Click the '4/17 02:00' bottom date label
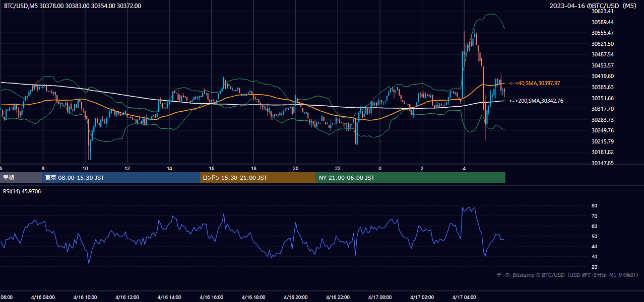644x302 pixels. coord(422,297)
